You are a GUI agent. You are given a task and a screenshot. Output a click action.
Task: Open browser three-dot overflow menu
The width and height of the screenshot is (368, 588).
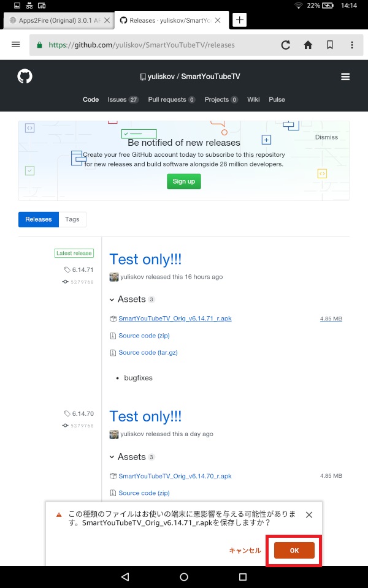352,45
